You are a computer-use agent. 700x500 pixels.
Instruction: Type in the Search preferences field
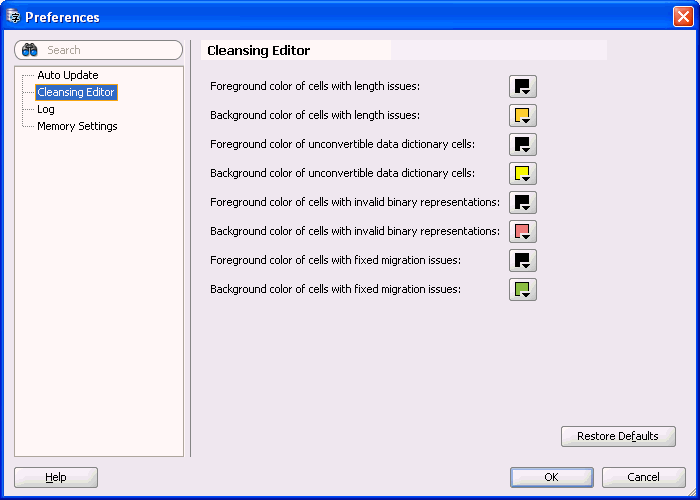(110, 50)
